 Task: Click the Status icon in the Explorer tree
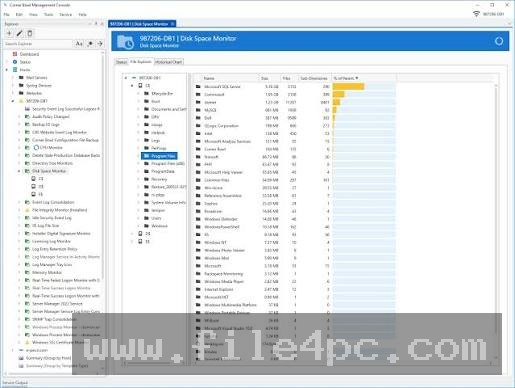coord(15,62)
